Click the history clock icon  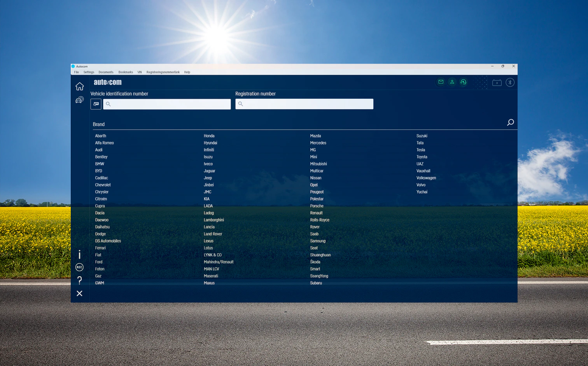tap(463, 82)
